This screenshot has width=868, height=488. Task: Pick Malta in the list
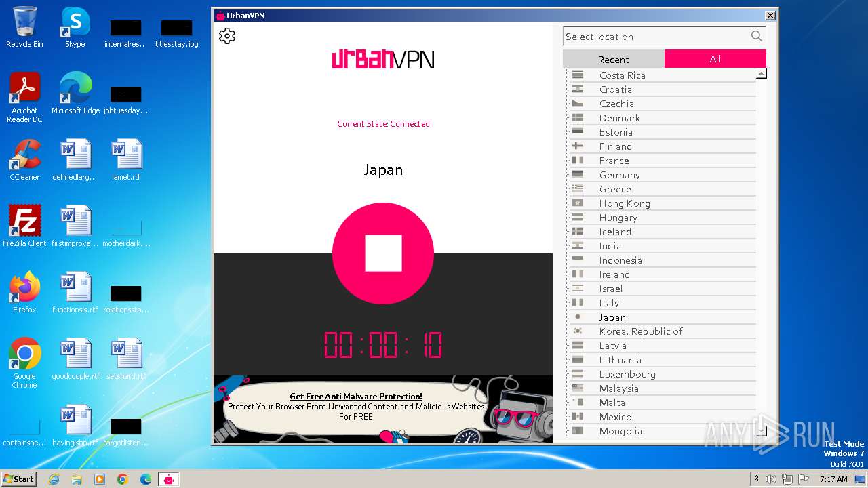[661, 403]
